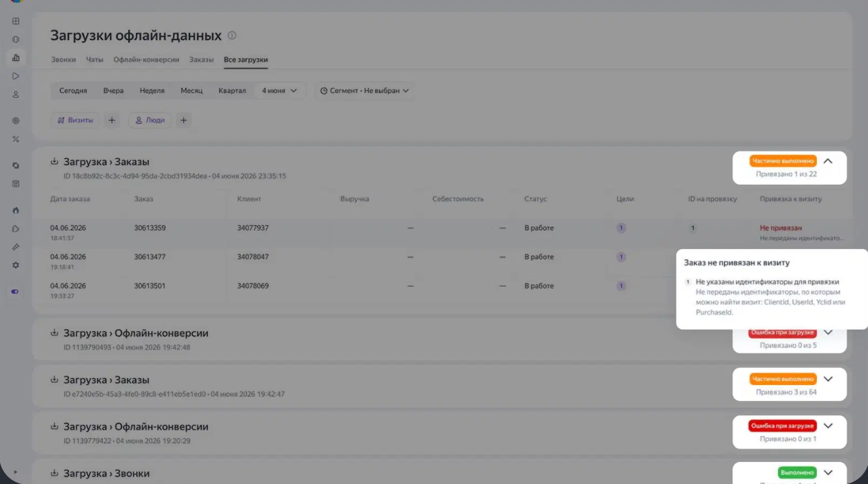868x484 pixels.
Task: Expand the upload showing Привязано 0 из 1
Action: (x=828, y=426)
